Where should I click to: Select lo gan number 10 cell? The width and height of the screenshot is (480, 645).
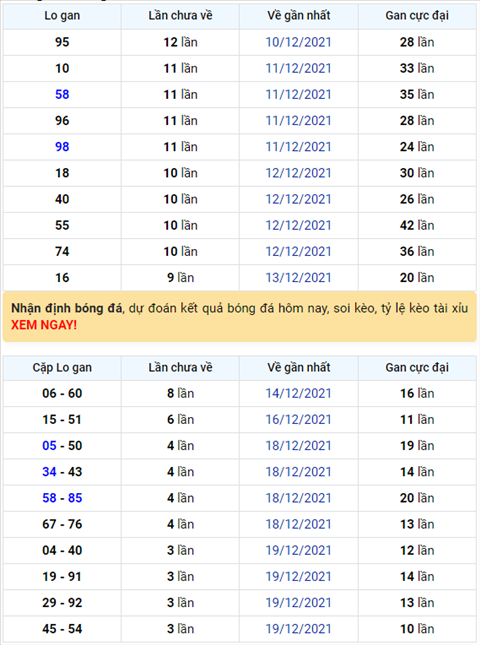(x=62, y=68)
